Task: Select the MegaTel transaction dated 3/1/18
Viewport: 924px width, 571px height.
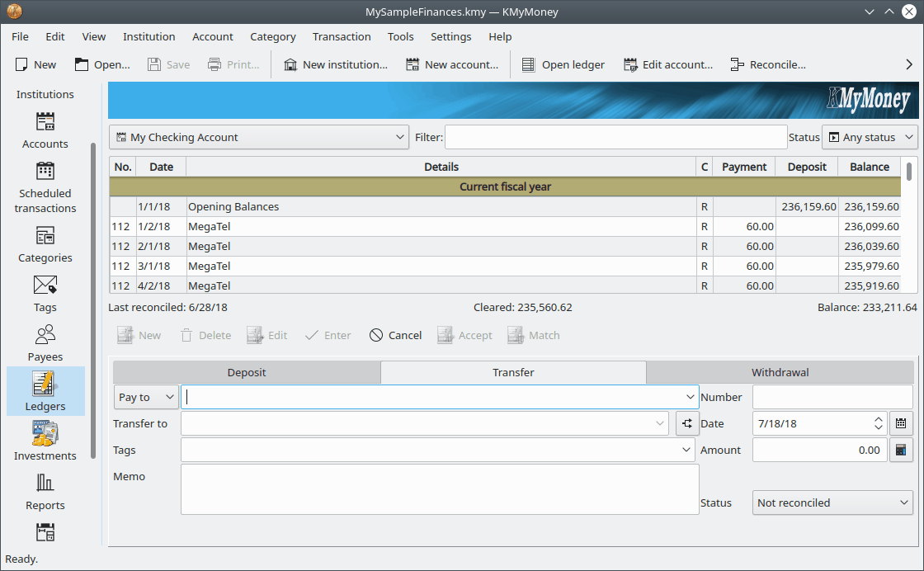Action: [x=505, y=267]
